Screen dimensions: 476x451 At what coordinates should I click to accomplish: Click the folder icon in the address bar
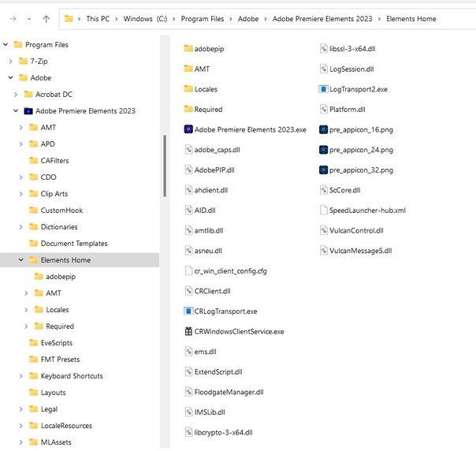point(69,18)
